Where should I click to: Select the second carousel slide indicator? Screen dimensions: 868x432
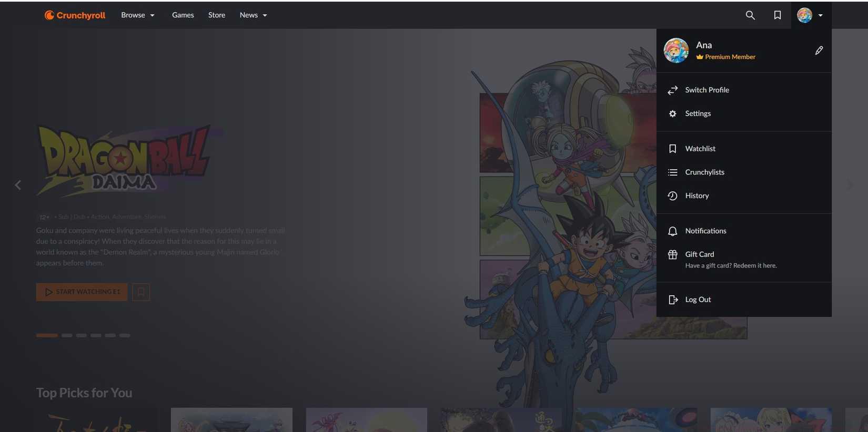(67, 335)
